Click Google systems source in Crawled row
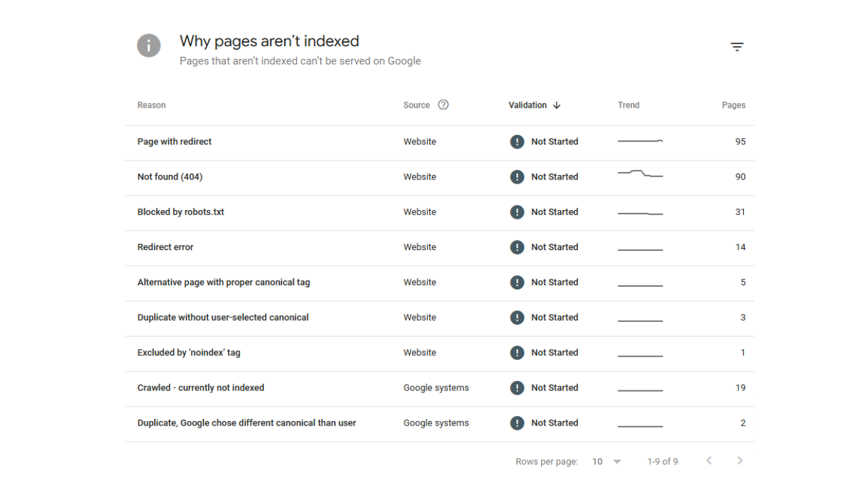 [436, 388]
